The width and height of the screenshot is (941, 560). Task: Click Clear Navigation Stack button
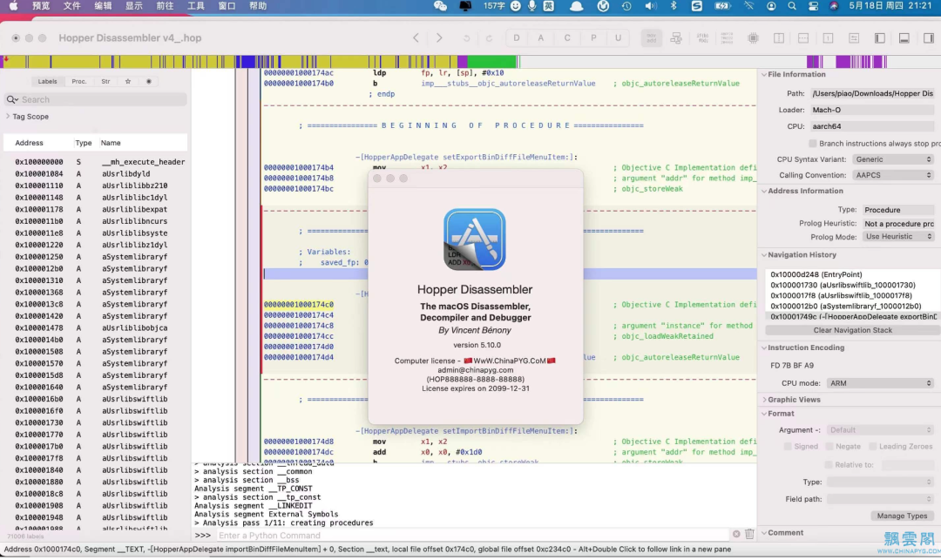pos(852,330)
